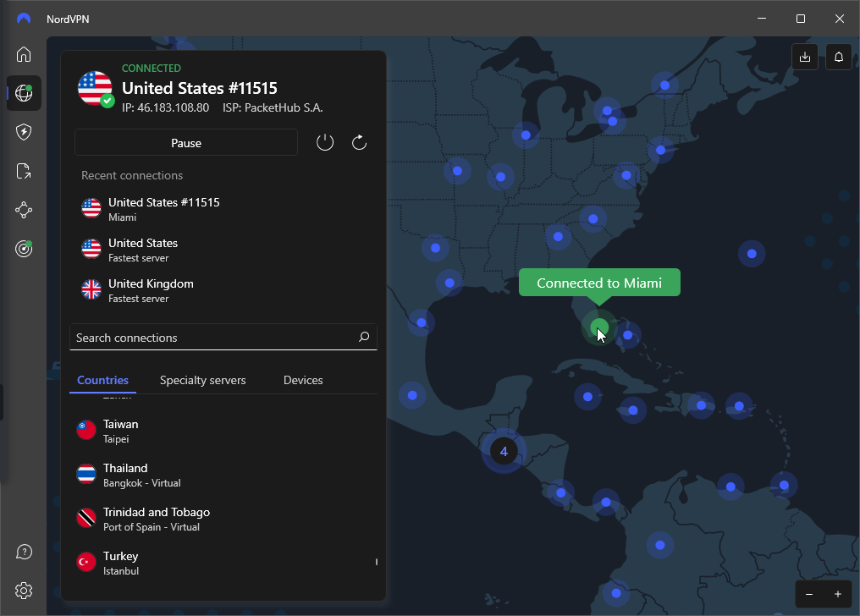
Task: Click the Taiwan flag icon
Action: [86, 430]
